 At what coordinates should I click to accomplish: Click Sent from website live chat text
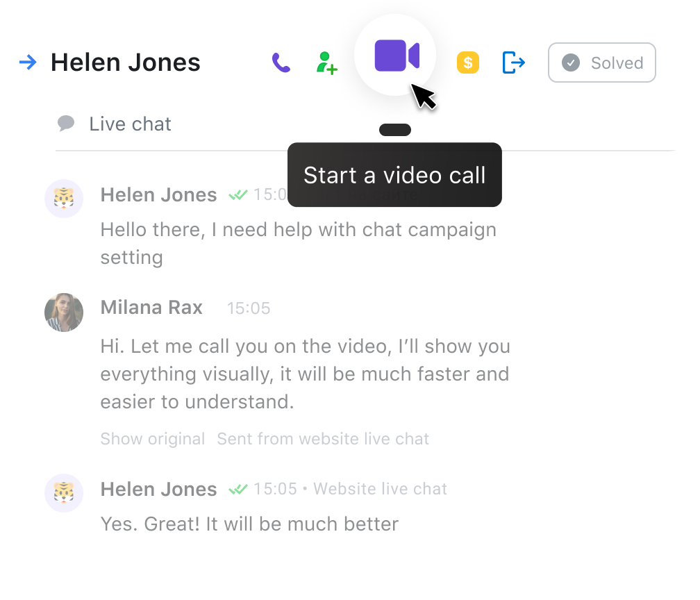coord(323,439)
